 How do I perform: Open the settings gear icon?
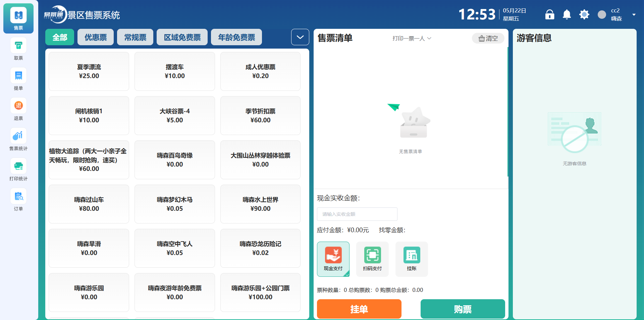(584, 14)
